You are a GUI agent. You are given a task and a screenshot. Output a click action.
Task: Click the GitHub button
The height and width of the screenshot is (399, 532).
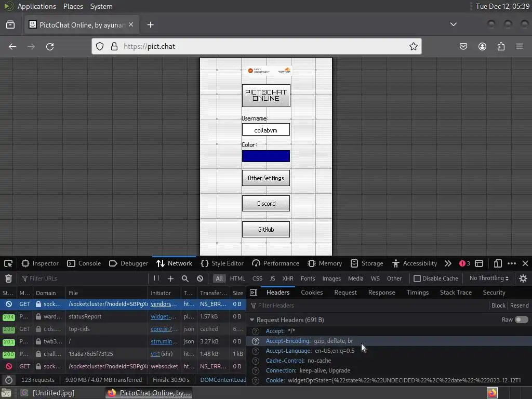click(265, 229)
